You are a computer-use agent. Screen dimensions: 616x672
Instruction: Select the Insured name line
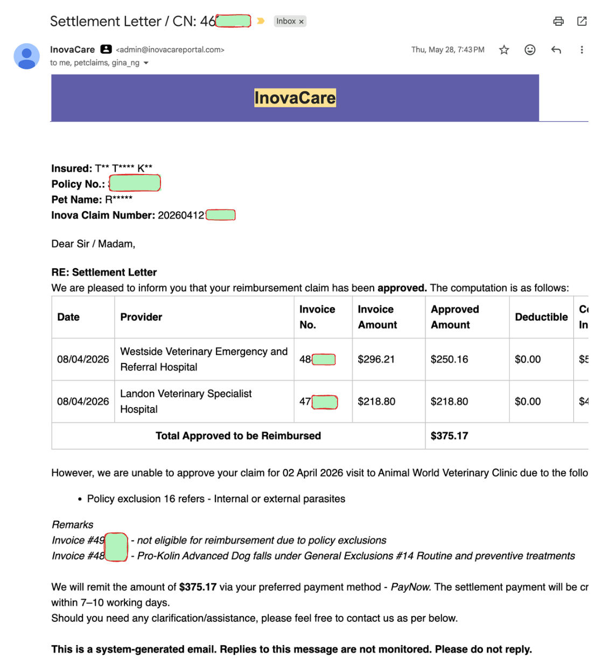pyautogui.click(x=102, y=169)
